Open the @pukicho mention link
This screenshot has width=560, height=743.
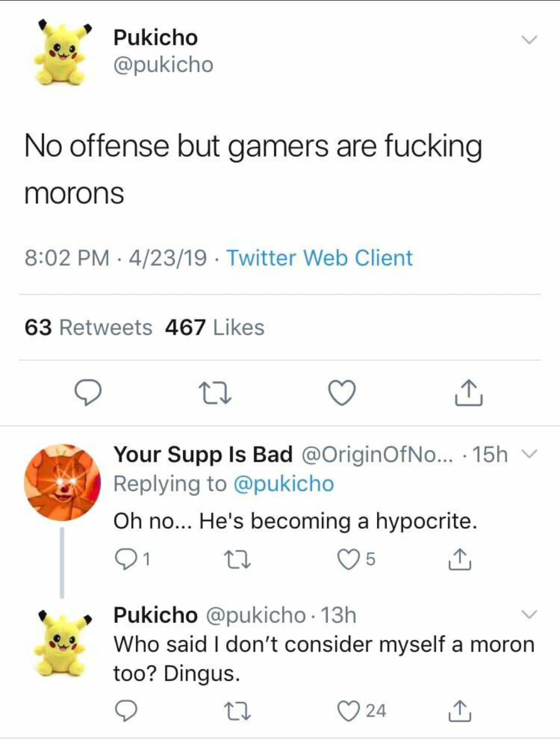click(284, 484)
